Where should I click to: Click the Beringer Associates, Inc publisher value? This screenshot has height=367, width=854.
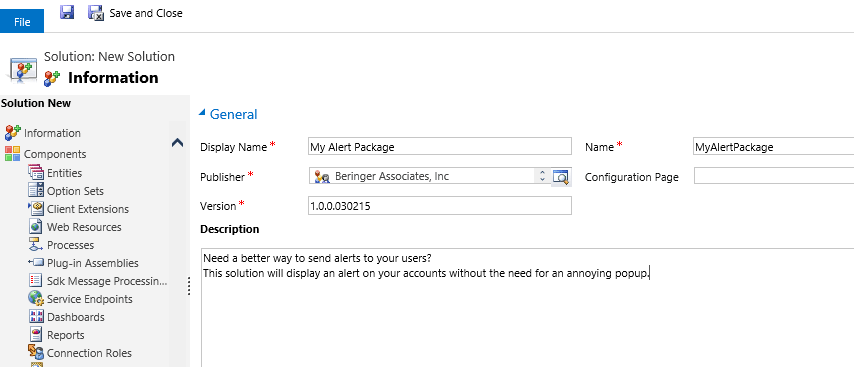(x=392, y=176)
